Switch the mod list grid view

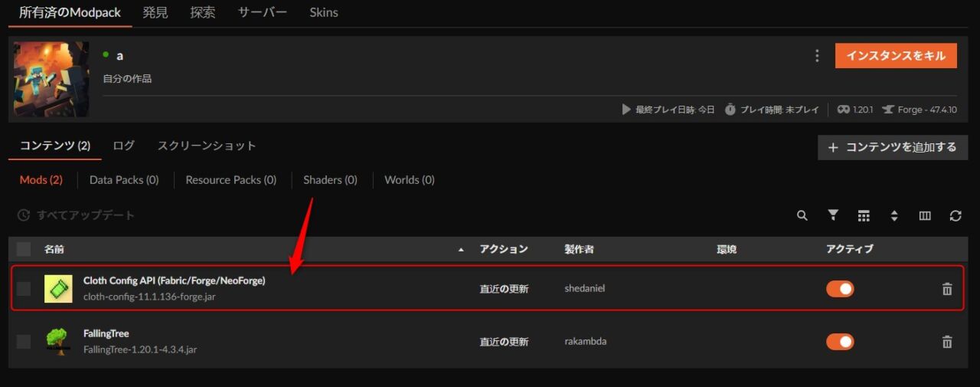coord(864,216)
